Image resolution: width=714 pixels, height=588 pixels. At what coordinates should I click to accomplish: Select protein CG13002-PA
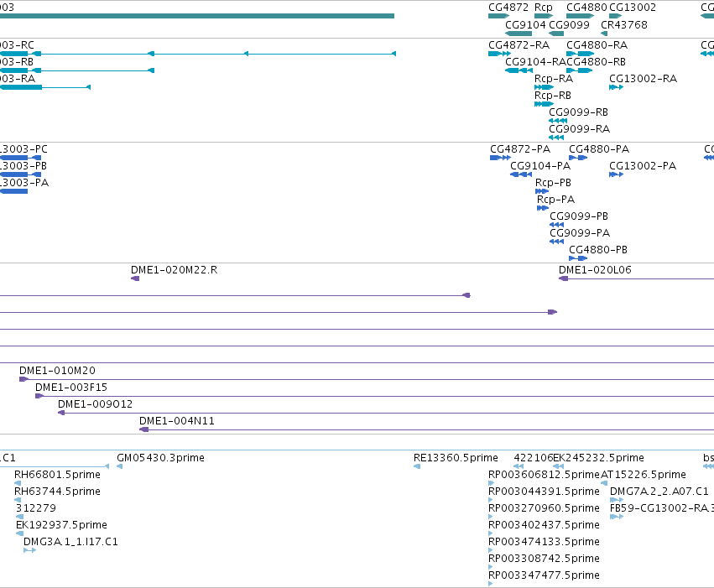pos(643,166)
